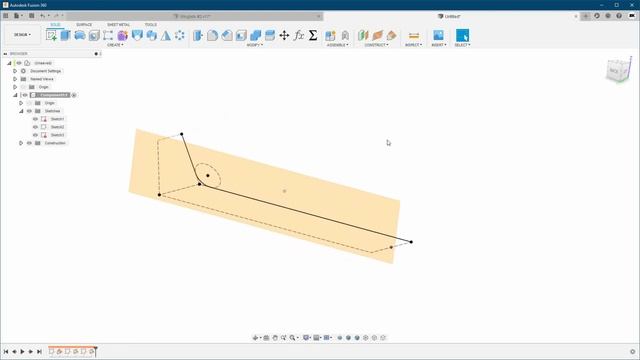Click the Pan hand icon in navigation bar
The height and width of the screenshot is (360, 640).
click(x=275, y=338)
